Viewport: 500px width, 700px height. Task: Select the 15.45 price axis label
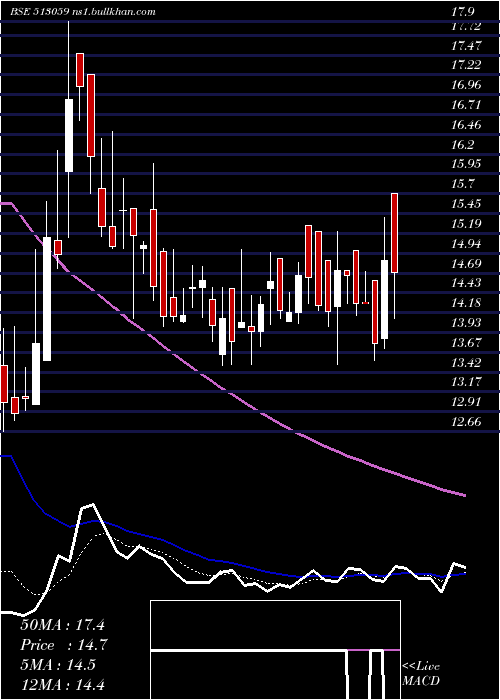466,204
